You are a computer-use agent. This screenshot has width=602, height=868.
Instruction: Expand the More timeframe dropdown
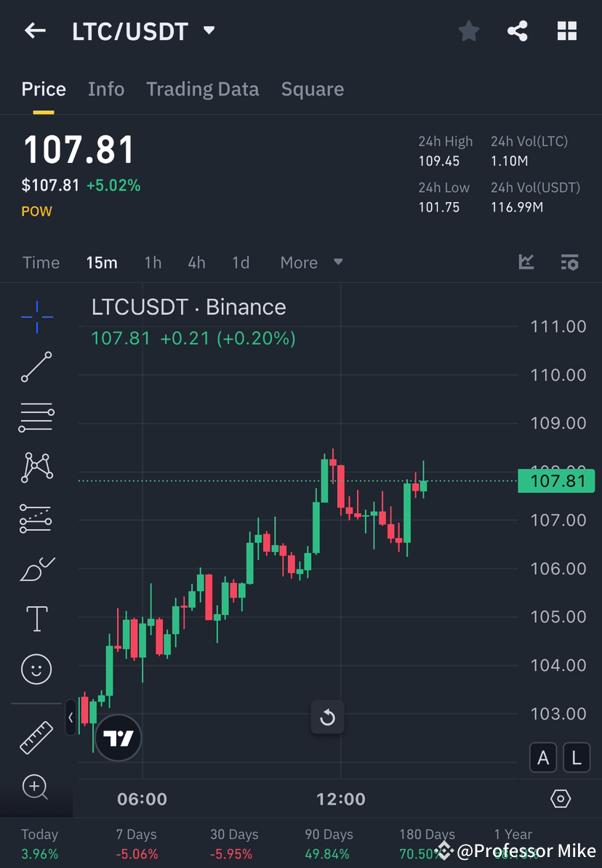(x=311, y=262)
